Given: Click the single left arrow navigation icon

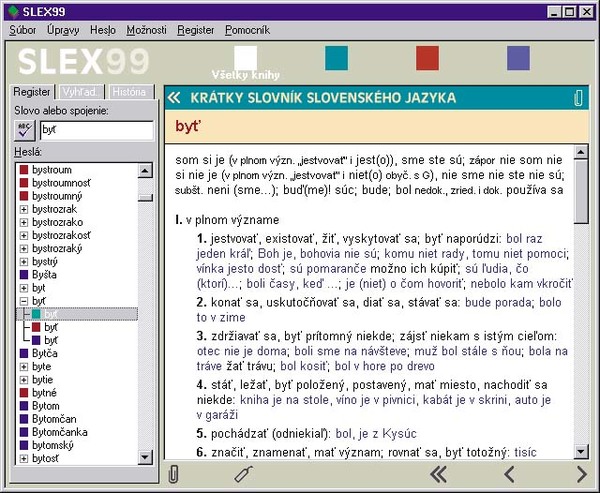Looking at the screenshot, I should pos(509,474).
